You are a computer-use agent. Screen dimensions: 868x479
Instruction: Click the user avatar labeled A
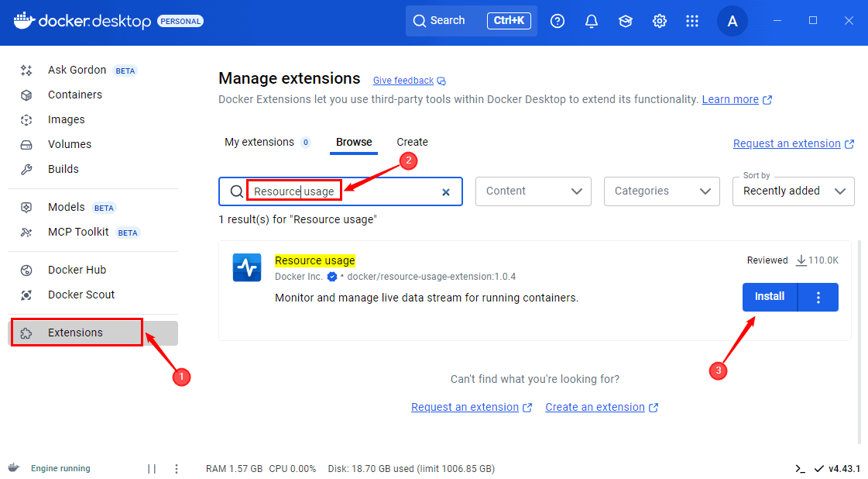[732, 21]
